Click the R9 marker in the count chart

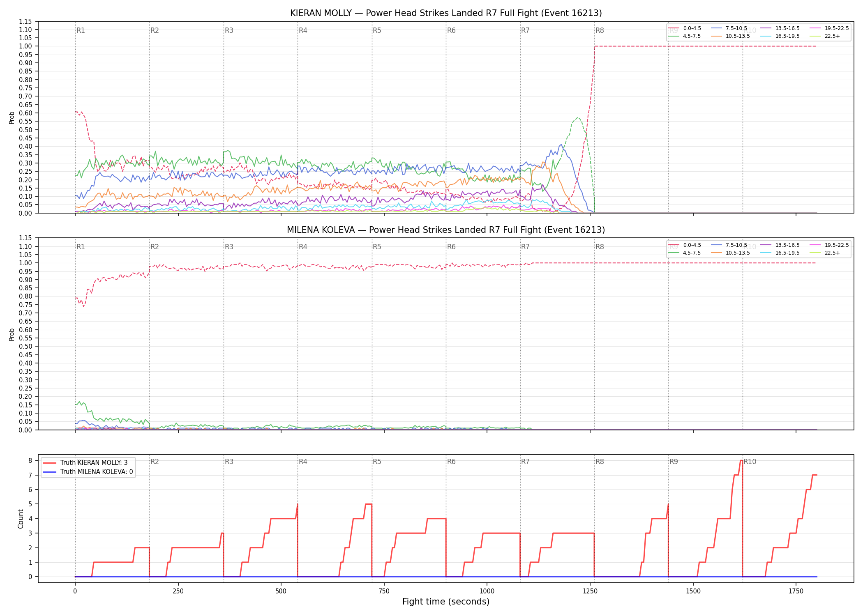(x=674, y=462)
